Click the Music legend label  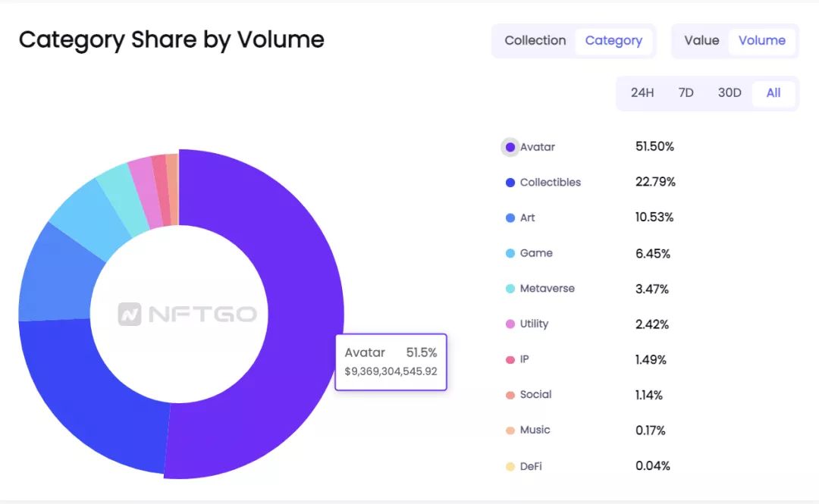click(x=535, y=430)
